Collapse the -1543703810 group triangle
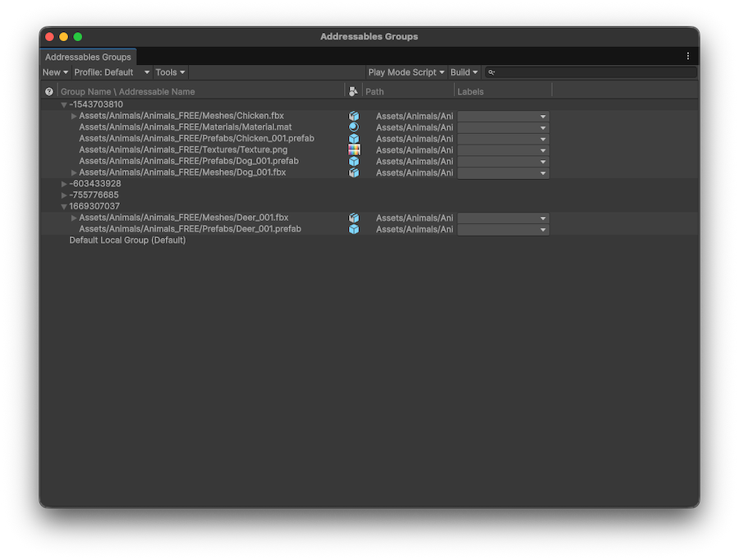This screenshot has width=739, height=560. point(63,104)
